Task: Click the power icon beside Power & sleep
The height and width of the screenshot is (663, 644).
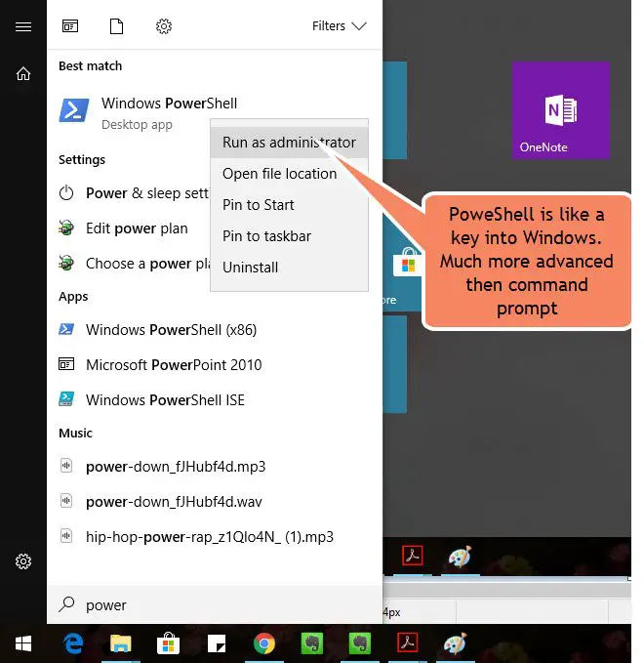Action: coord(66,193)
